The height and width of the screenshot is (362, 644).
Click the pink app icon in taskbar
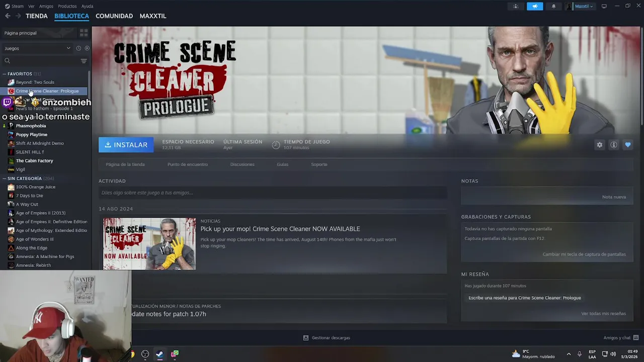175,354
